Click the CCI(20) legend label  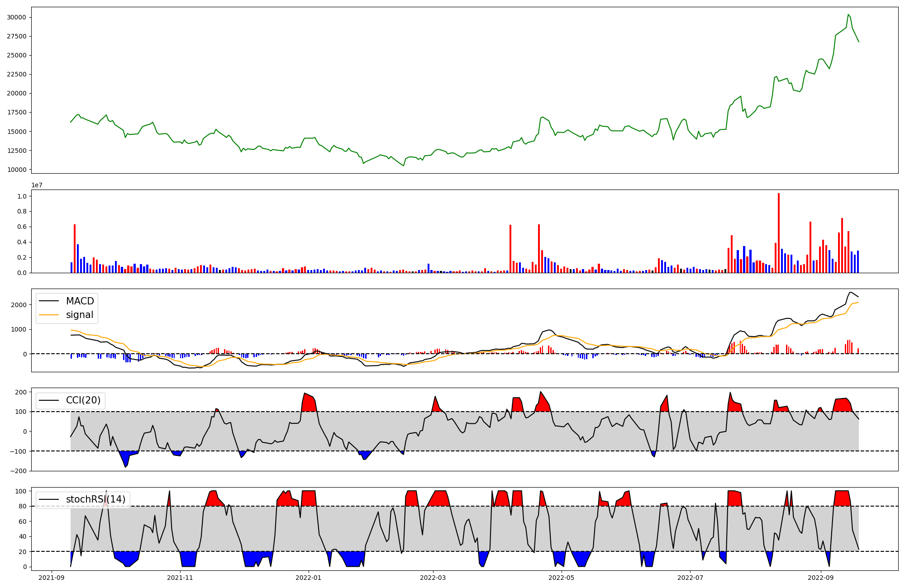tap(83, 400)
